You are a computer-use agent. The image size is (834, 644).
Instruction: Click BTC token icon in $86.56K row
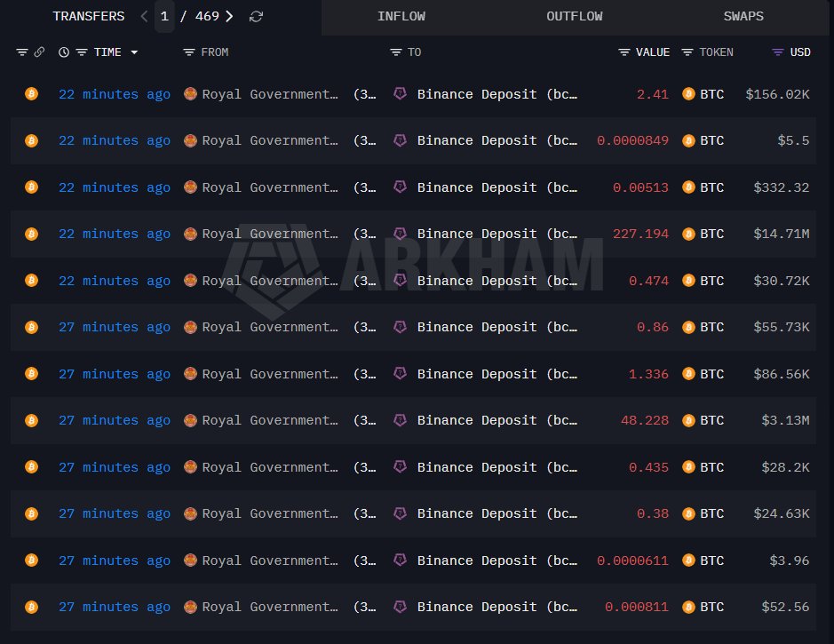click(x=689, y=374)
